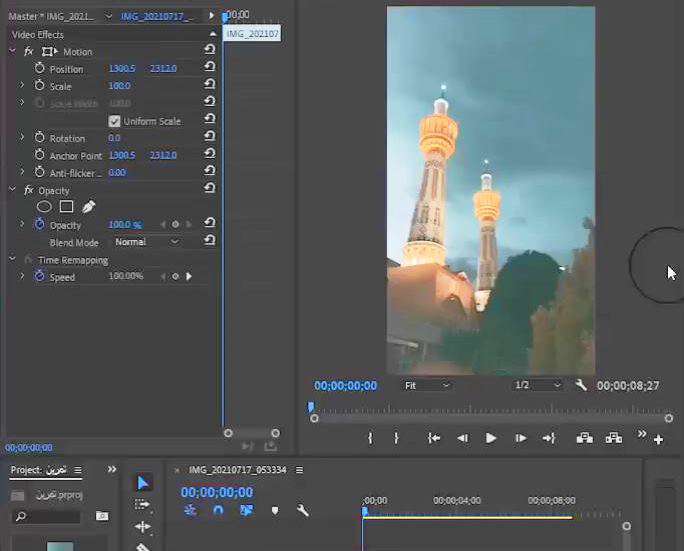Toggle insert sequences as nests button
Screen dimensions: 684x551
click(190, 510)
